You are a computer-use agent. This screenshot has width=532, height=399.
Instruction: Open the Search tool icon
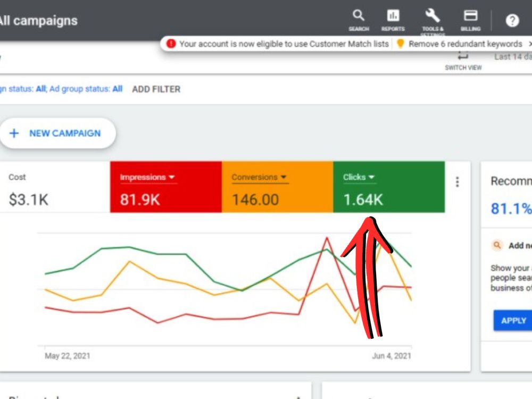point(359,15)
